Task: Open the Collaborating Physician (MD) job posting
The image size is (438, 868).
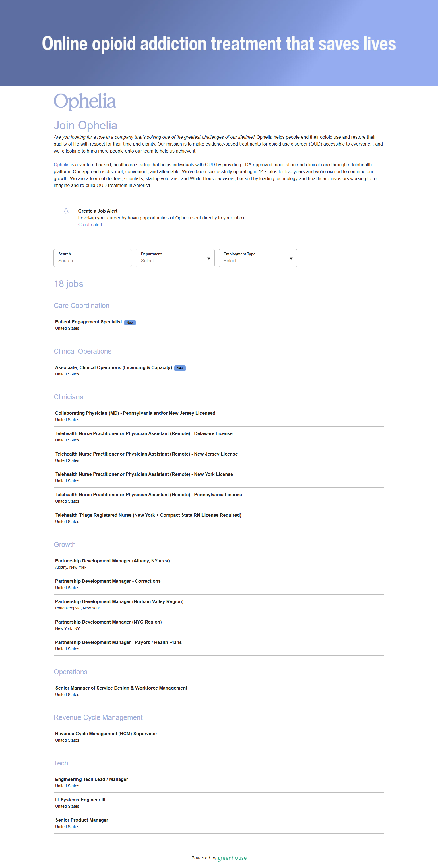Action: (219, 416)
